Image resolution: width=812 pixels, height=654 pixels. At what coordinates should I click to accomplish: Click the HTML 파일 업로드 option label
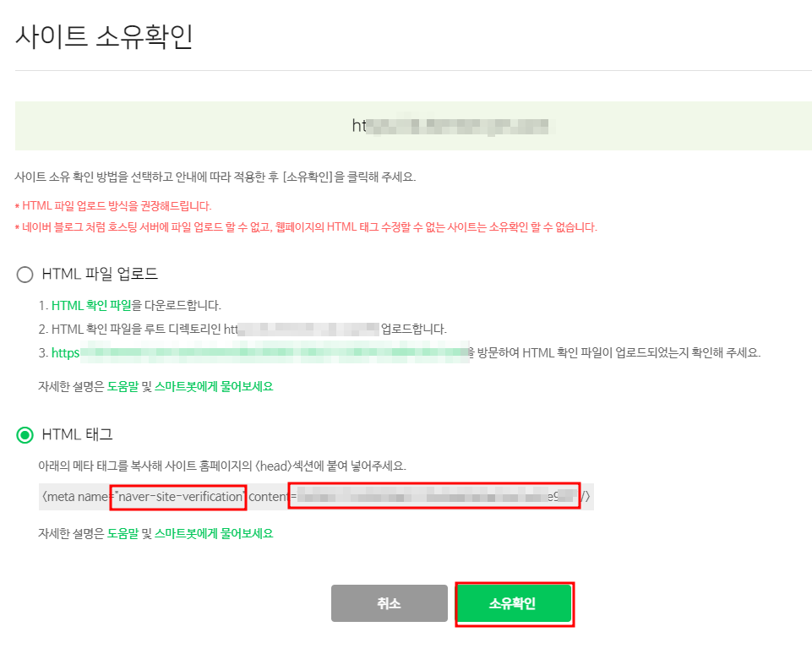pos(100,274)
